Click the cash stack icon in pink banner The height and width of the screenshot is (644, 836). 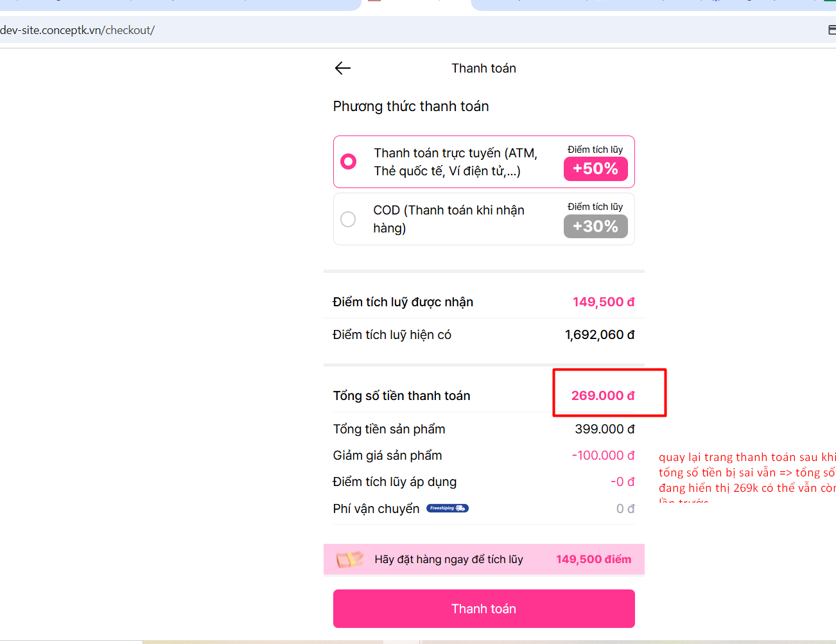point(349,559)
